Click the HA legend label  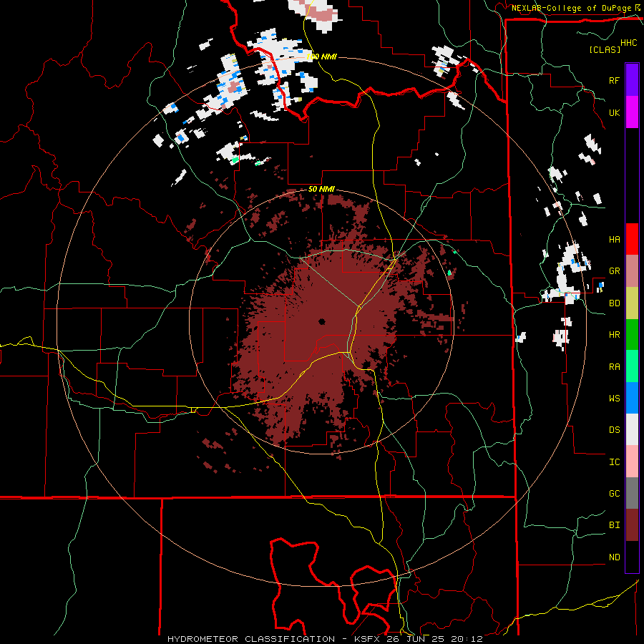coord(614,239)
